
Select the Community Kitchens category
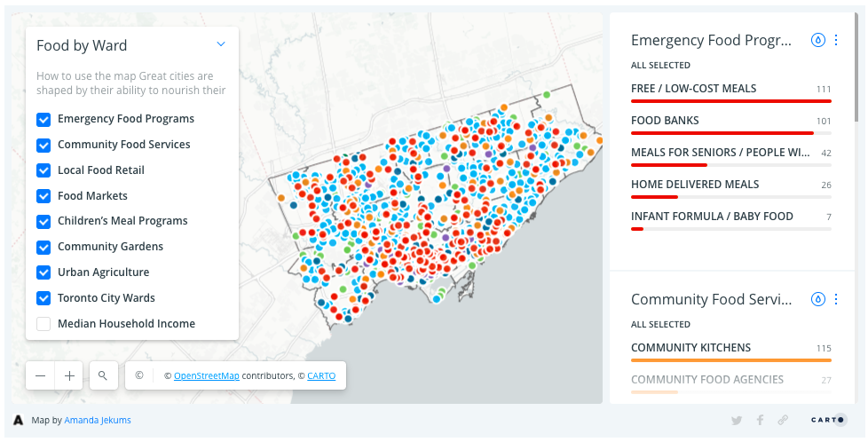[690, 348]
